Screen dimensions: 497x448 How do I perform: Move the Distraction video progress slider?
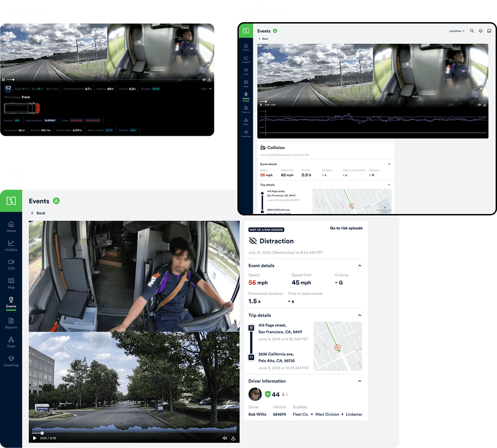pos(42,433)
